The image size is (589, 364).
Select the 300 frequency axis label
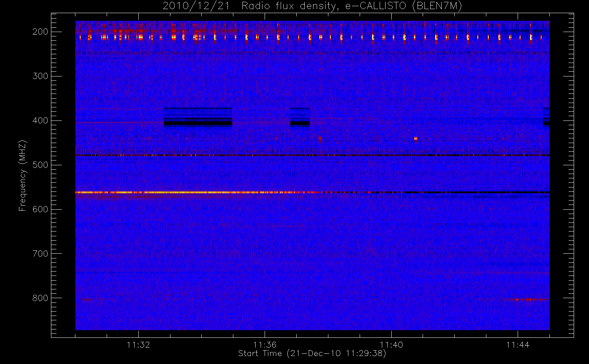coord(40,76)
